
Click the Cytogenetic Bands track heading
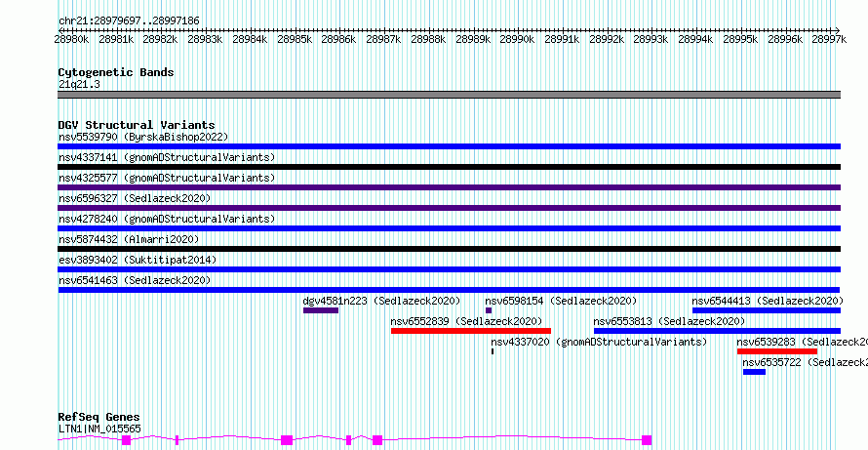coord(116,72)
